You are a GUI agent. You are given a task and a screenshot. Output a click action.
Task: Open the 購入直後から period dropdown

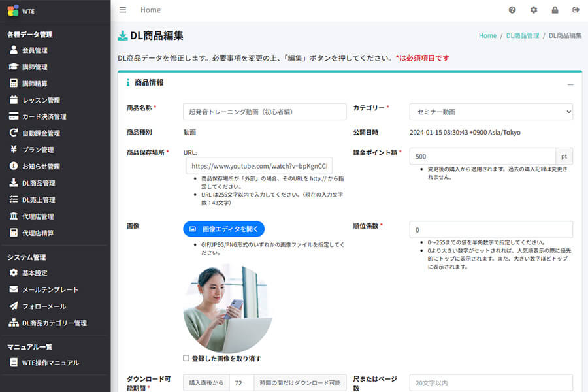[206, 382]
